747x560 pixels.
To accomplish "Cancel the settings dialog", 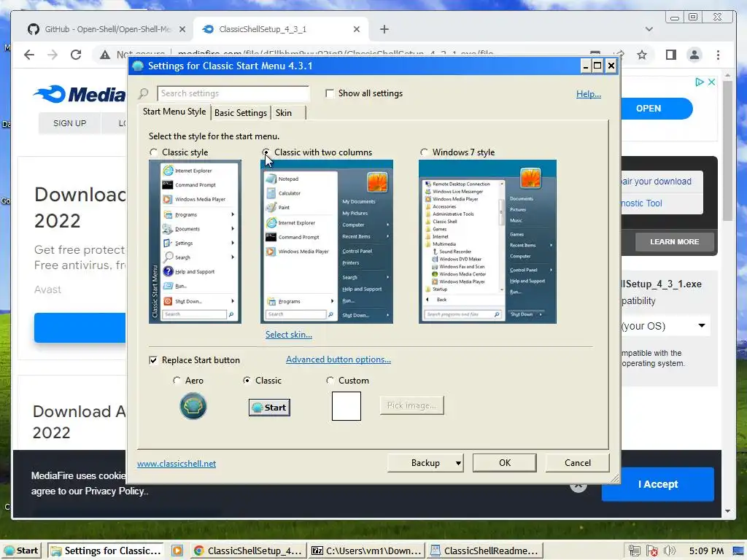I will [578, 463].
